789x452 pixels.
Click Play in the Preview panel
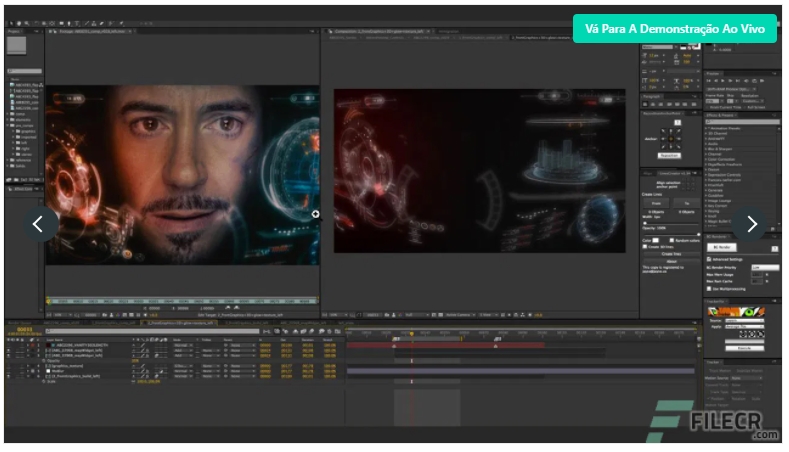[723, 81]
